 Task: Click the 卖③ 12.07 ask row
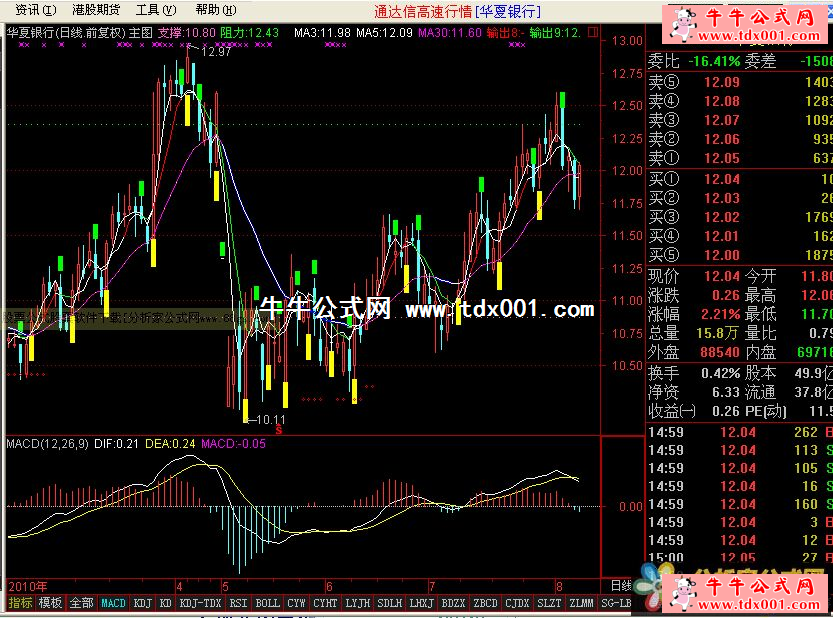pos(740,120)
